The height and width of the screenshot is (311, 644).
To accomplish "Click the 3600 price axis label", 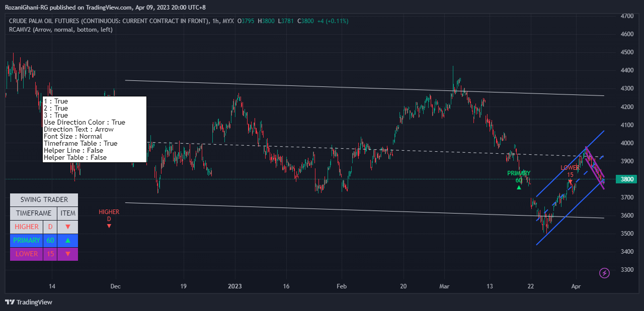I will tap(627, 215).
